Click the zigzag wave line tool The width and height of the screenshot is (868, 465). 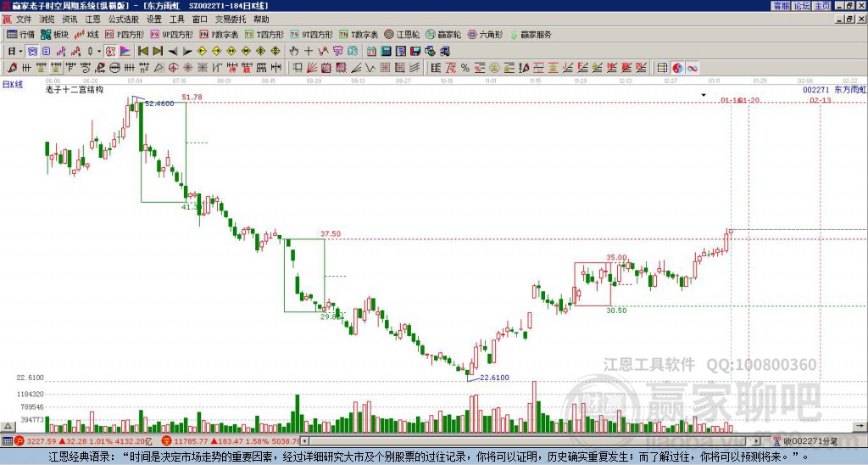(370, 68)
